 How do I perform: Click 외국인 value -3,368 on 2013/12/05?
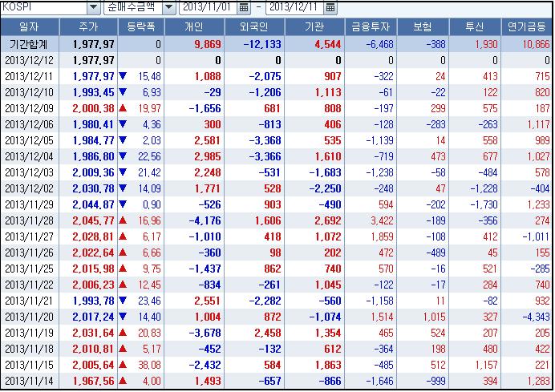(x=265, y=140)
